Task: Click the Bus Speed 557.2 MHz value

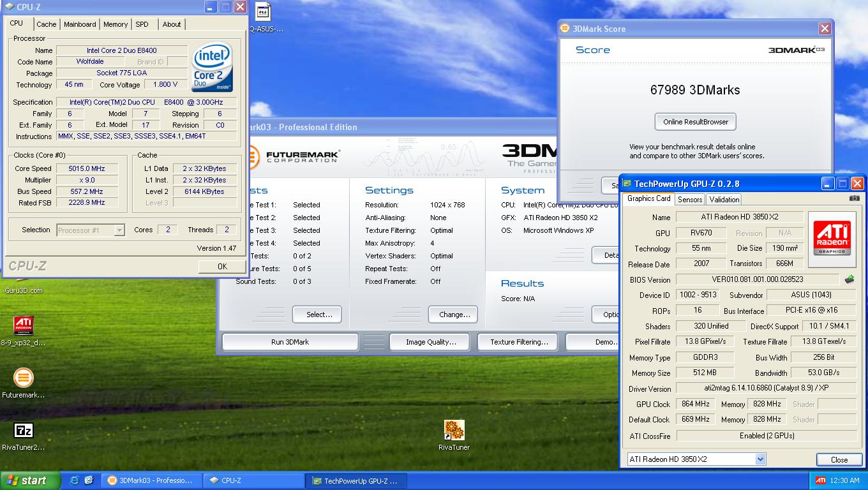Action: 86,191
